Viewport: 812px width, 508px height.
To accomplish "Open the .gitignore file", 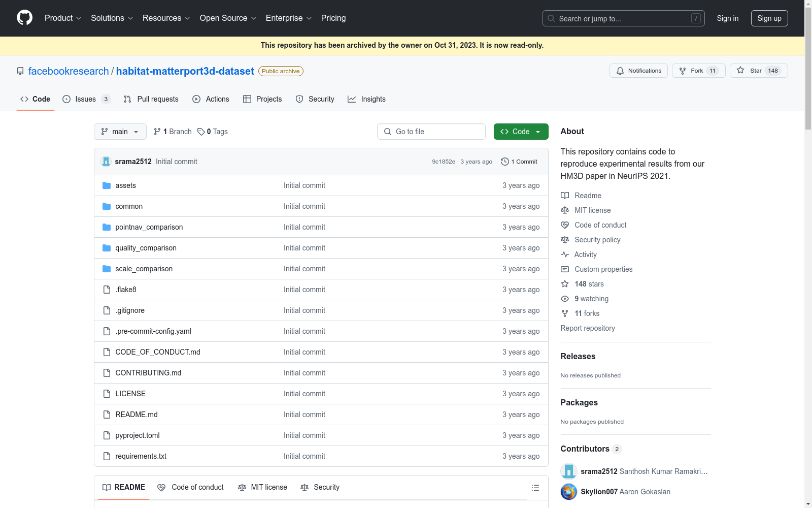I will tap(130, 310).
